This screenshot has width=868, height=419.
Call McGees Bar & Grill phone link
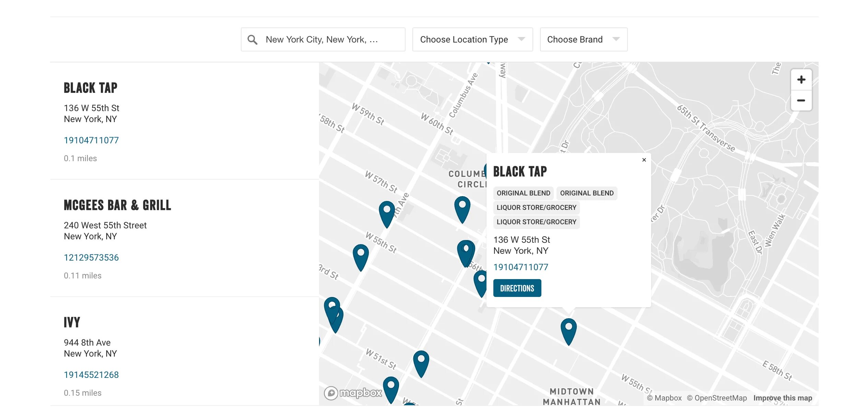point(91,258)
